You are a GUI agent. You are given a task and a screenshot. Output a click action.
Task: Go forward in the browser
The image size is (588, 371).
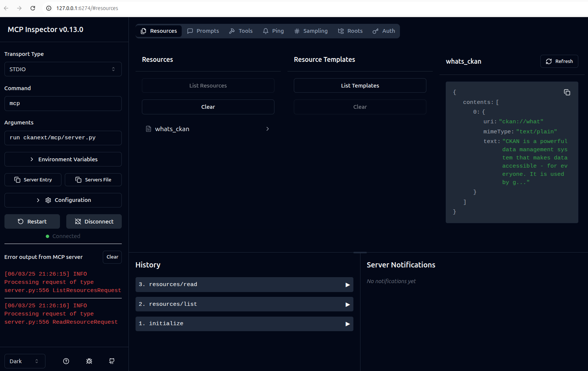click(19, 8)
